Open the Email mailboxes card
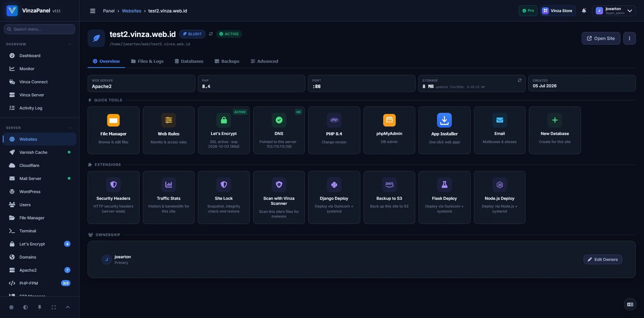The image size is (644, 318). tap(499, 130)
